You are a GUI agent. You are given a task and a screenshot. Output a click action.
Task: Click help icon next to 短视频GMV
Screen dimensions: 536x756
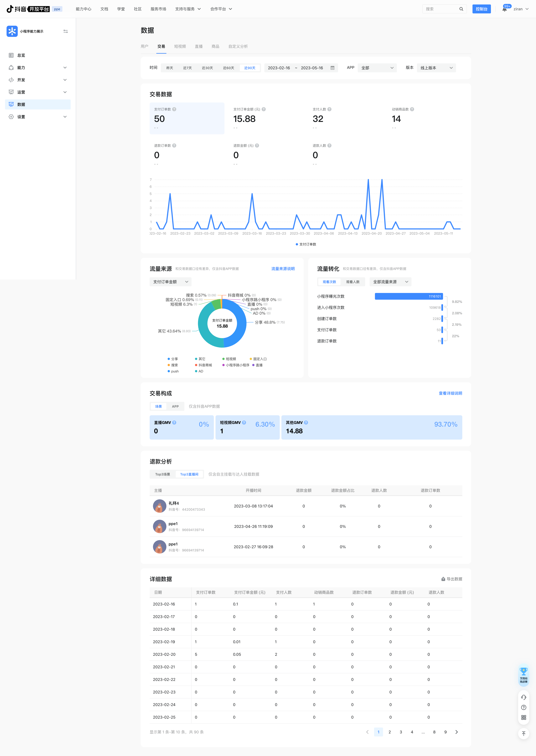[244, 423]
